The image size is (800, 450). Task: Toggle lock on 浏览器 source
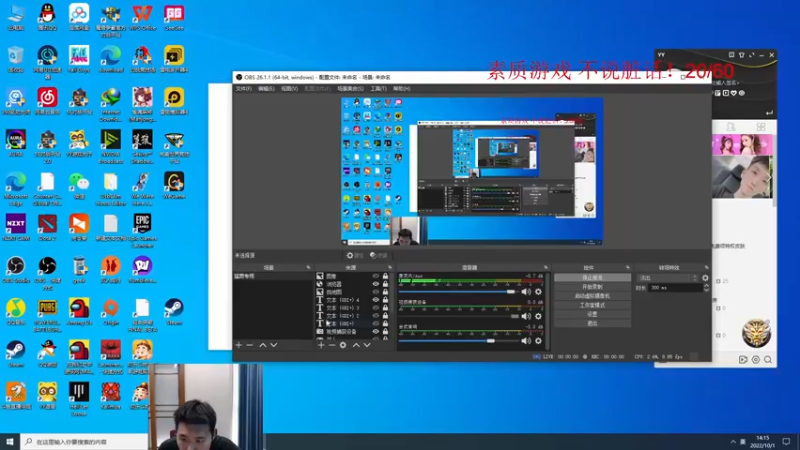coord(385,284)
